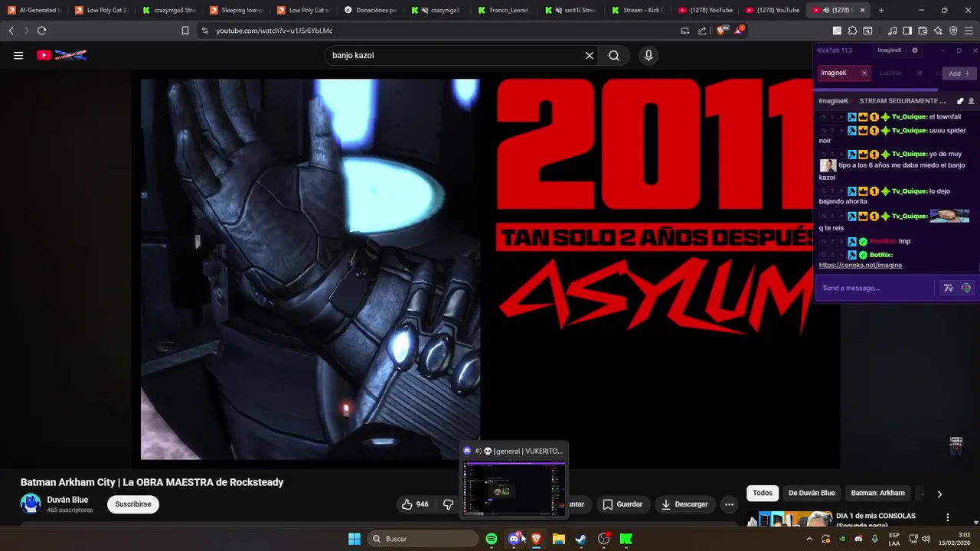Select 'Batman: Arkham' filter chip
Screen dimensions: 980x551
pos(878,493)
